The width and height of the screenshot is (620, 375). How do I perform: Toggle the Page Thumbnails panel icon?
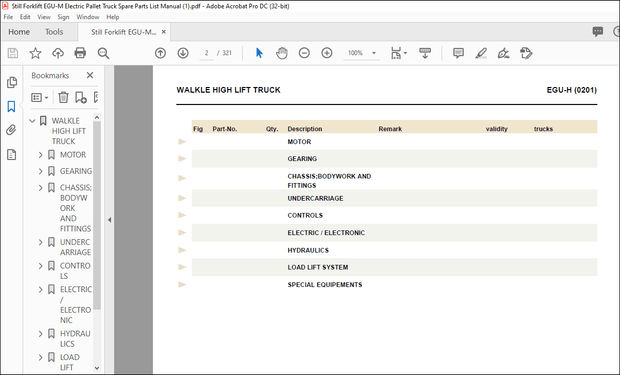(x=12, y=82)
